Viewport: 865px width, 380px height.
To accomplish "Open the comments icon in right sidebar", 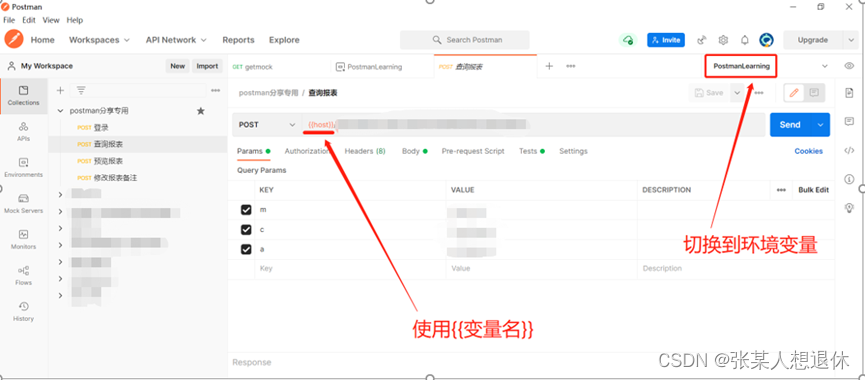I will click(849, 121).
